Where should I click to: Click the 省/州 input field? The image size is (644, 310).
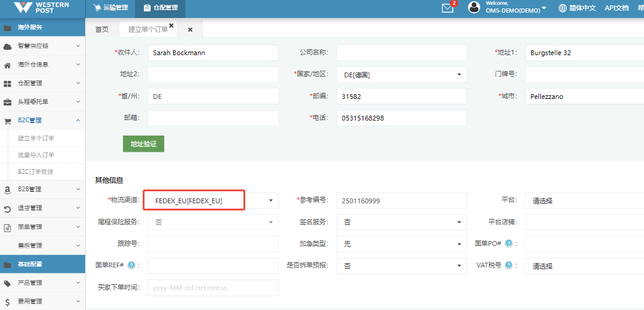(213, 97)
